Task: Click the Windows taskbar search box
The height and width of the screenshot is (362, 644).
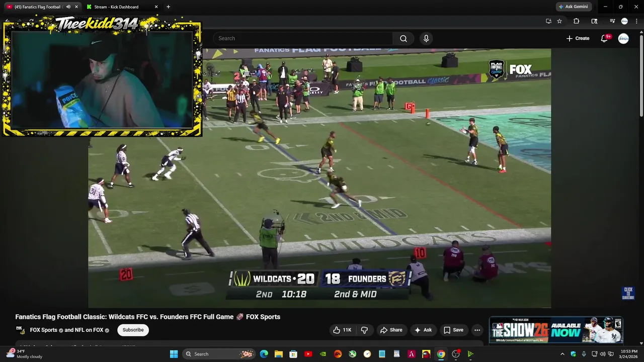Action: (x=218, y=354)
